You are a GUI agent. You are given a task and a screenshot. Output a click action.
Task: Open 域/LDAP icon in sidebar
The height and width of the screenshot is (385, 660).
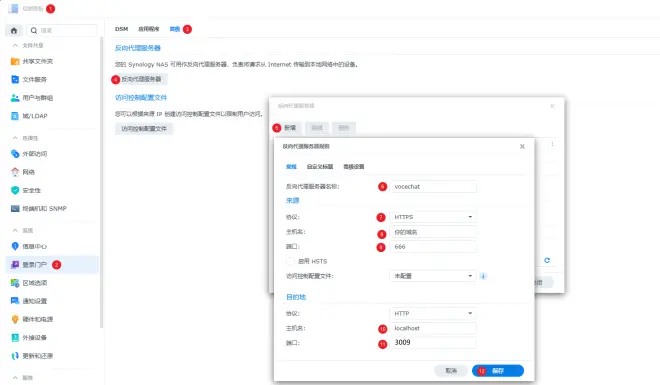point(15,116)
